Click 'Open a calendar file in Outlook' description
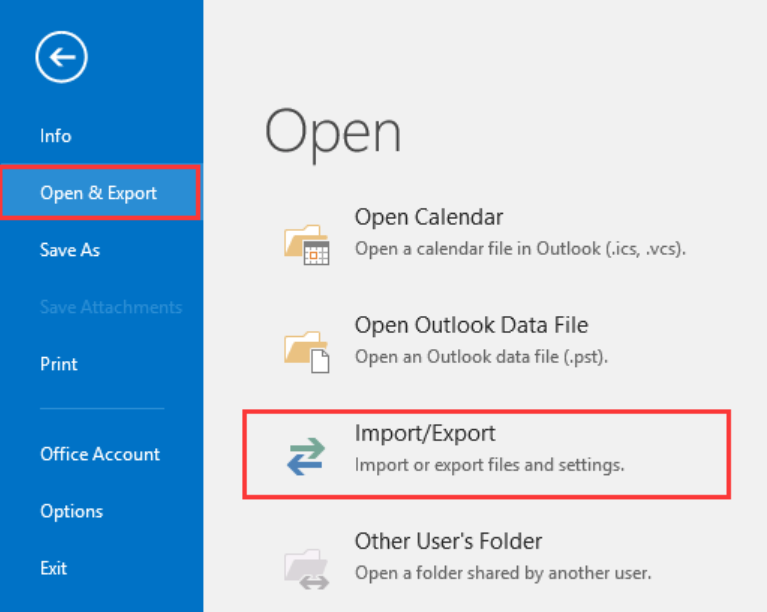The width and height of the screenshot is (767, 612). [x=520, y=249]
